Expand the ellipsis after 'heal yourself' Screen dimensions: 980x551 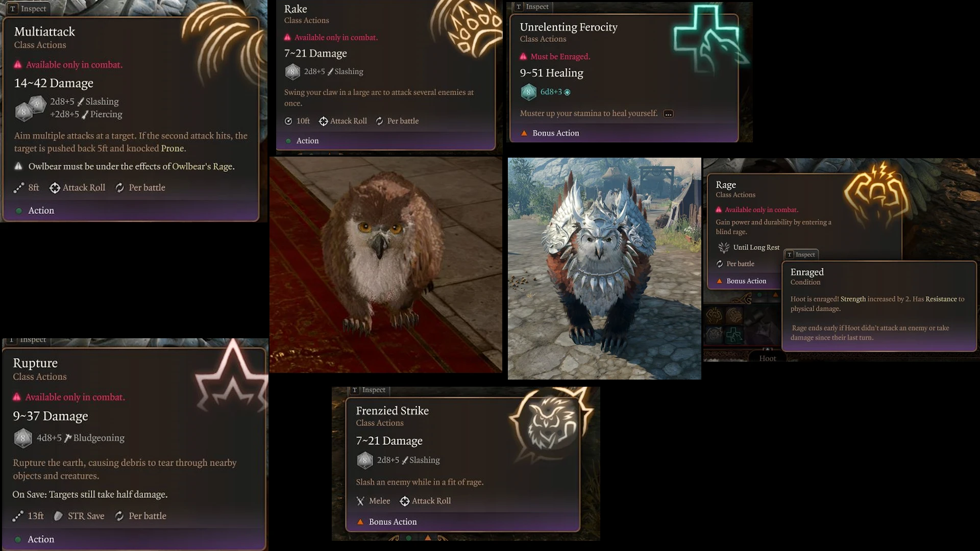668,114
